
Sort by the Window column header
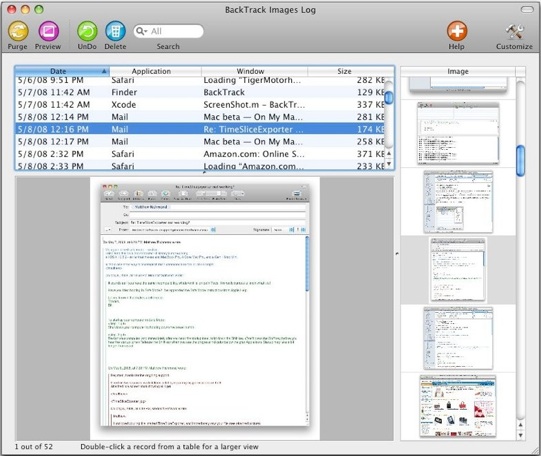(x=254, y=71)
